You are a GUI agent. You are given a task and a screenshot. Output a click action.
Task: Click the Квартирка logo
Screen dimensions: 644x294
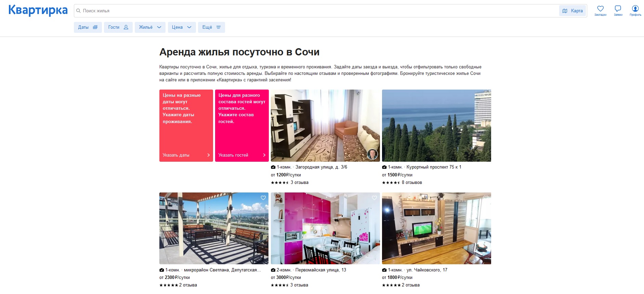(x=38, y=10)
